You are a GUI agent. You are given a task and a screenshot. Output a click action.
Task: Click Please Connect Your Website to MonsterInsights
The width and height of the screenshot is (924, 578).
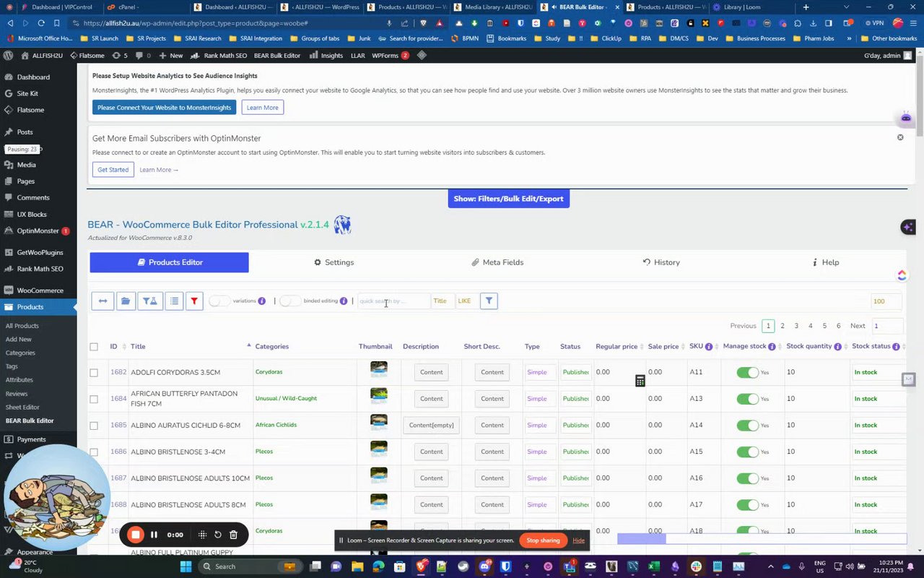point(165,108)
